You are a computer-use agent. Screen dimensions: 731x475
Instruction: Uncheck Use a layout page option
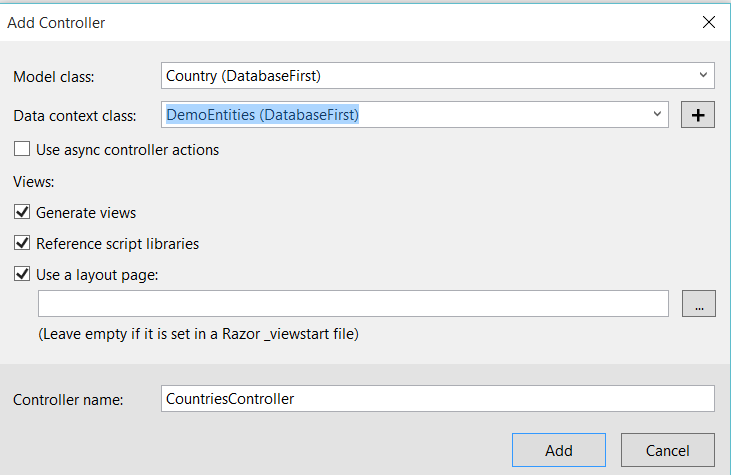coord(22,274)
